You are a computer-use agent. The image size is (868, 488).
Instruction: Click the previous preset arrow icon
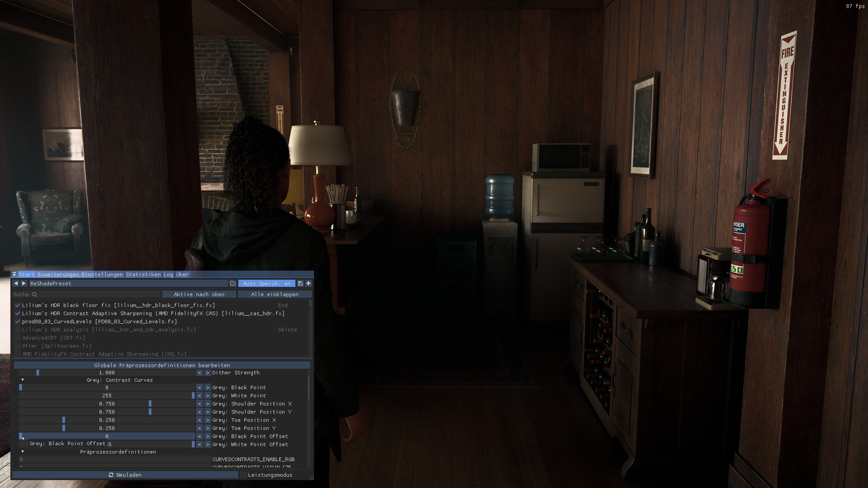[x=16, y=283]
